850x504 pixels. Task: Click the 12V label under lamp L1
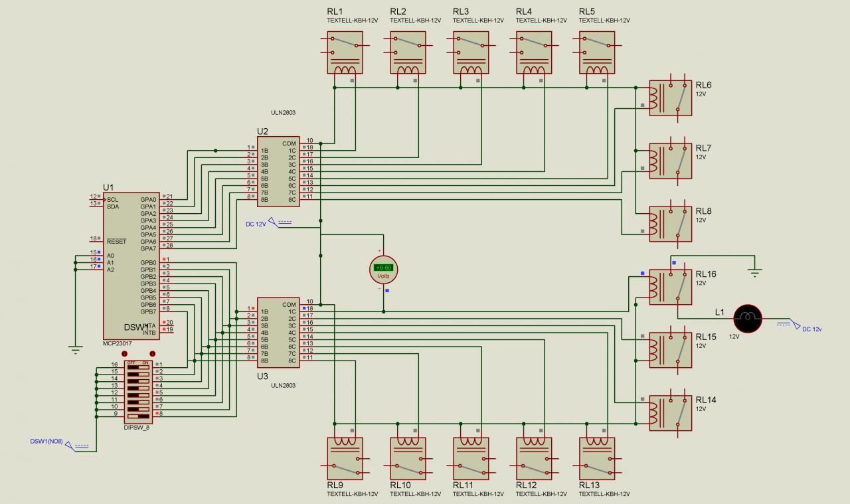pyautogui.click(x=734, y=337)
